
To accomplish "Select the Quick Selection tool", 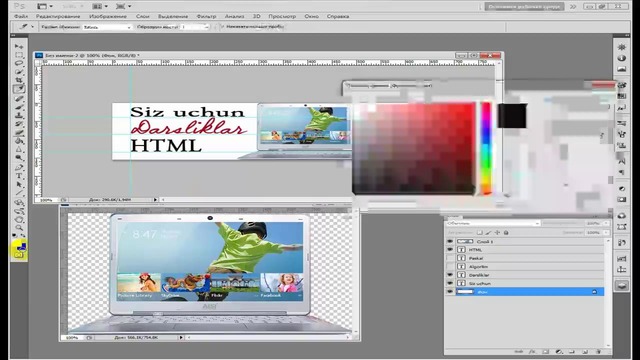I will [19, 72].
